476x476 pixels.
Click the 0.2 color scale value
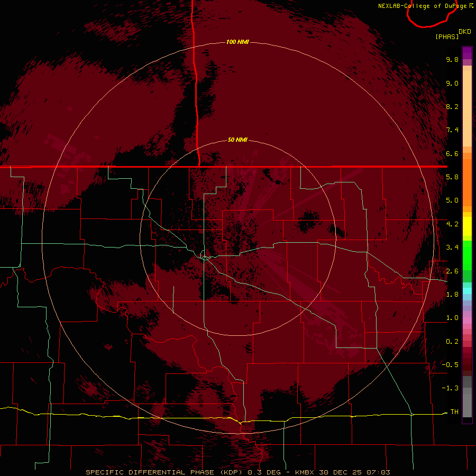[452, 342]
